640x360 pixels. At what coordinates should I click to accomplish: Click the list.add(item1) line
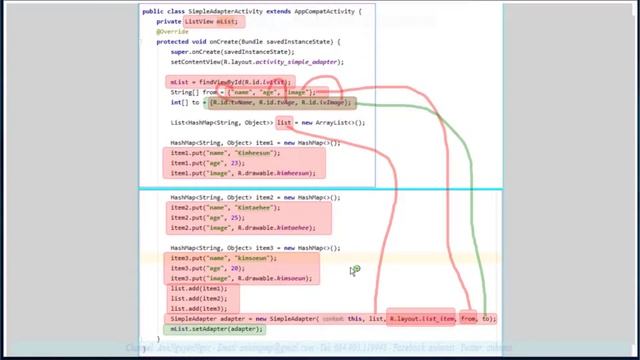199,289
